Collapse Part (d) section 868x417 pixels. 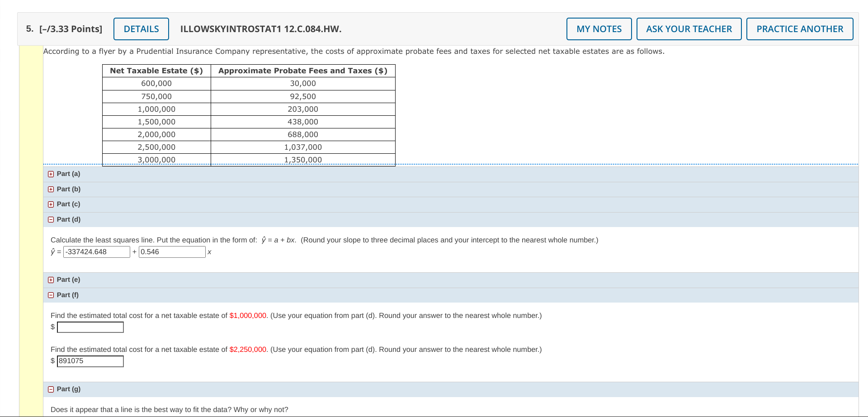(x=51, y=220)
